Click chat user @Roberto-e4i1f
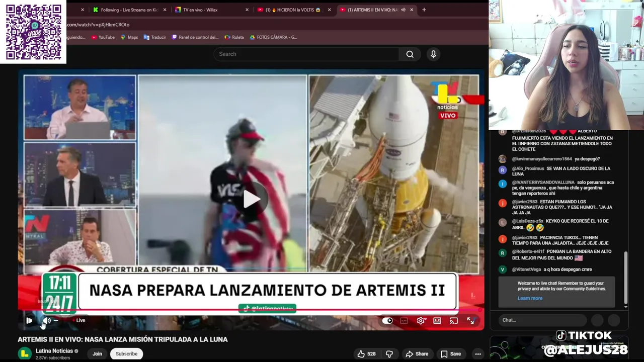644x362 pixels. click(529, 251)
